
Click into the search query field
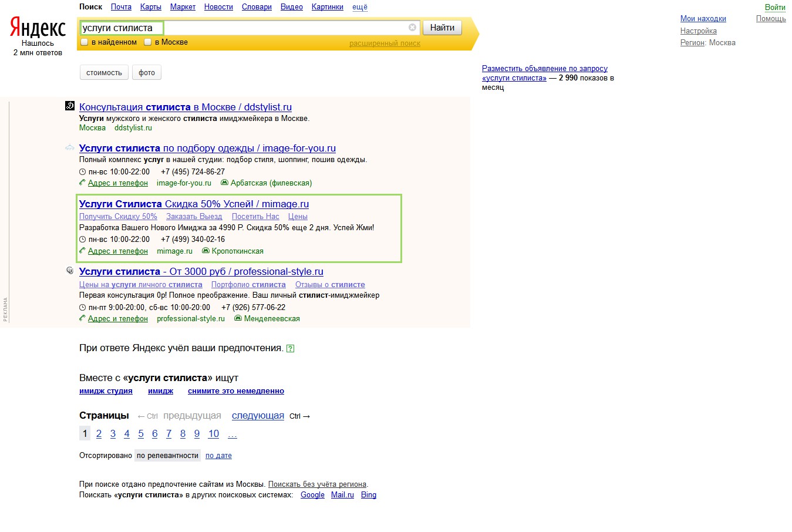(x=250, y=28)
